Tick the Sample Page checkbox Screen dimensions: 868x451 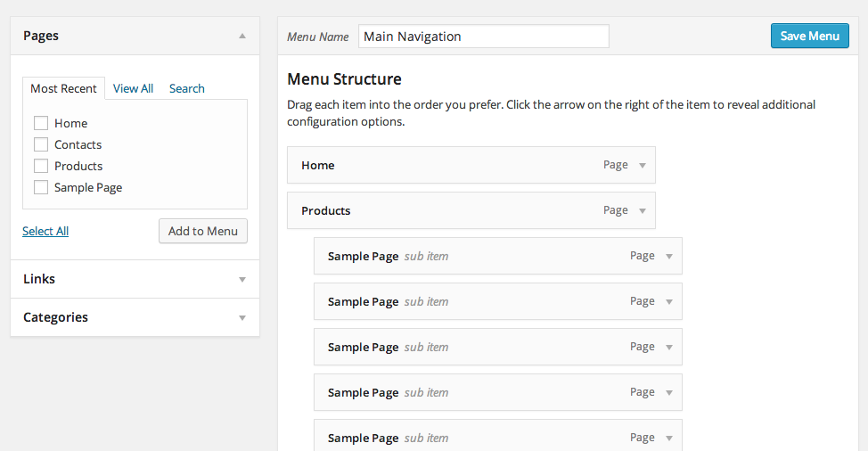[x=41, y=187]
